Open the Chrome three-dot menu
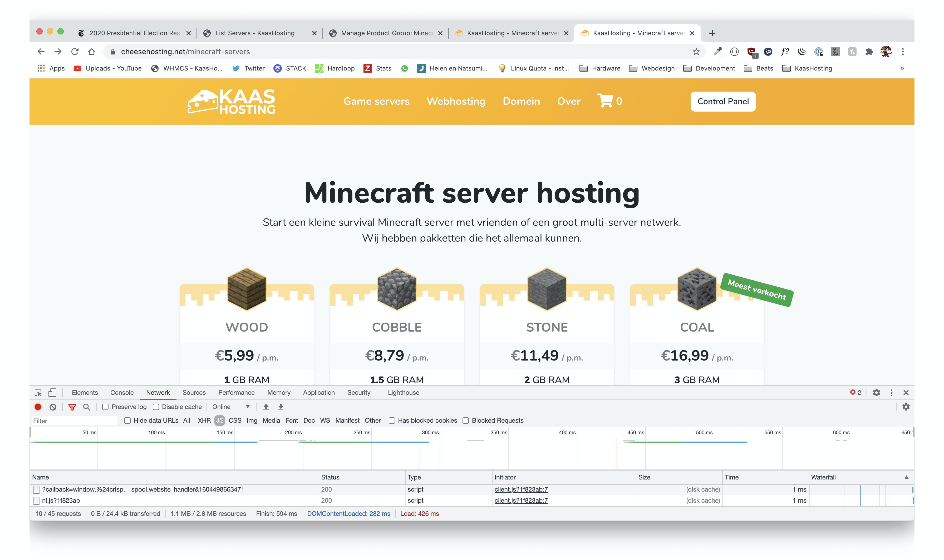This screenshot has width=944, height=560. pos(903,52)
